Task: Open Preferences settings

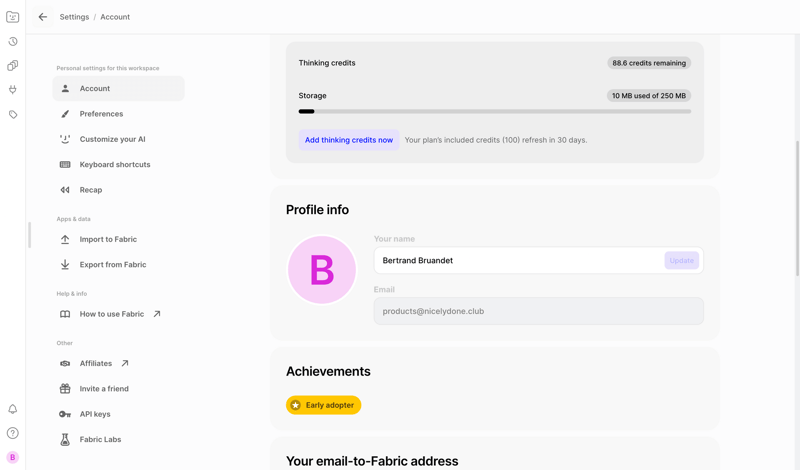Action: click(x=101, y=114)
